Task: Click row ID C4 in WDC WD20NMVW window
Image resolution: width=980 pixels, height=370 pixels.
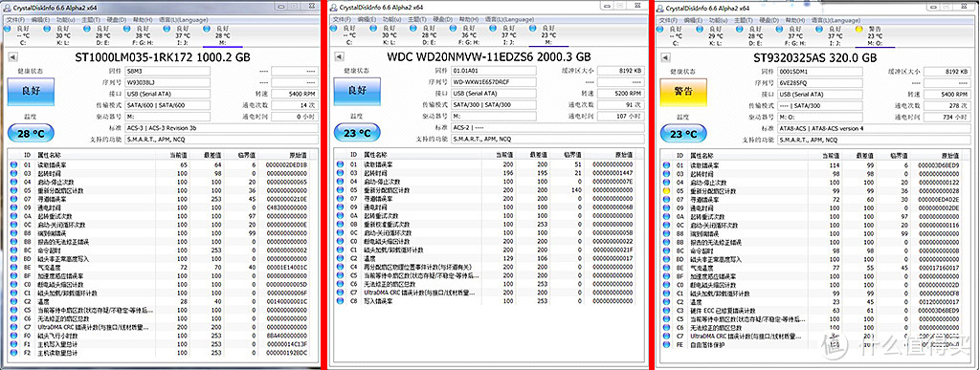Action: [x=354, y=267]
